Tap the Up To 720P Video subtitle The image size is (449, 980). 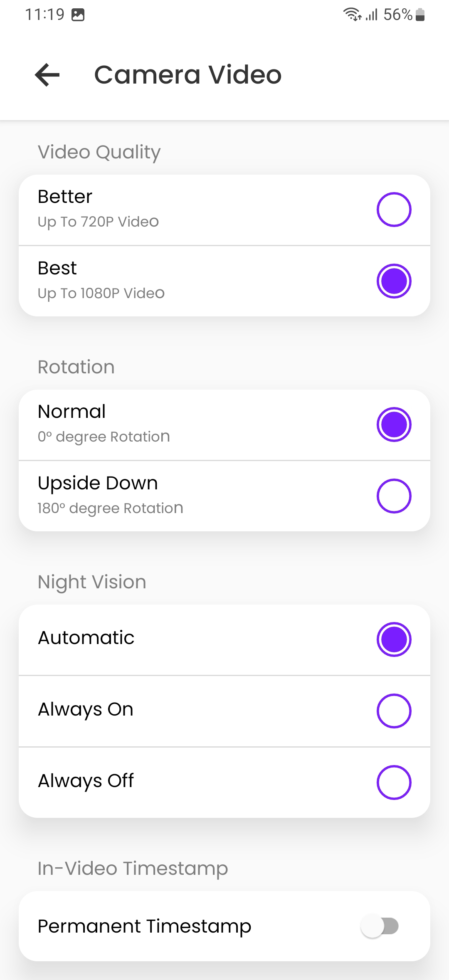click(98, 222)
